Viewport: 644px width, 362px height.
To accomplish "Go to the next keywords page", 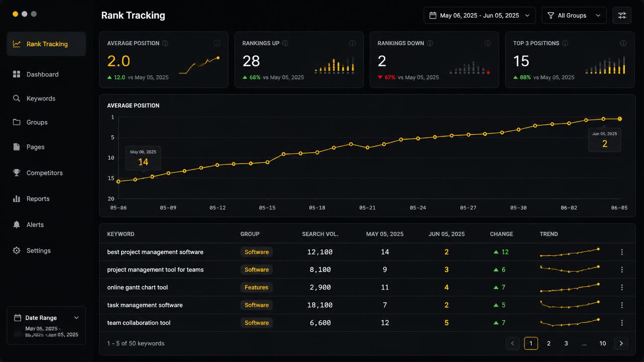I will pyautogui.click(x=621, y=343).
